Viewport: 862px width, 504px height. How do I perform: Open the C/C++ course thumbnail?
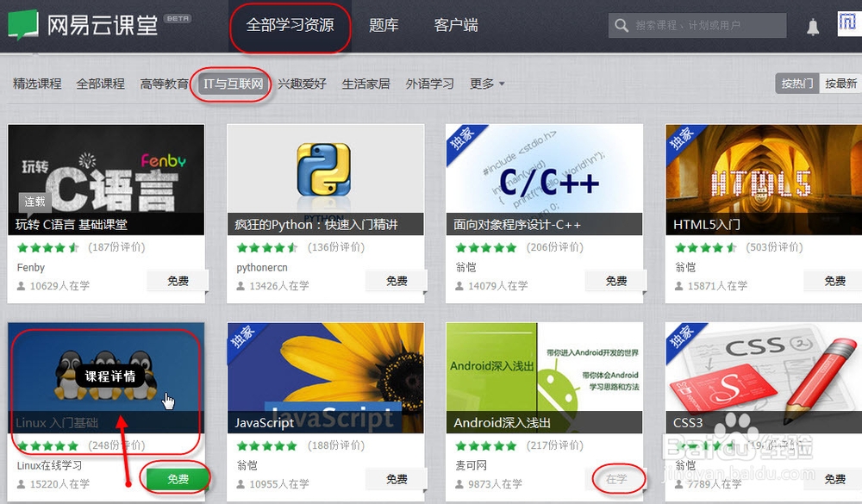click(544, 180)
